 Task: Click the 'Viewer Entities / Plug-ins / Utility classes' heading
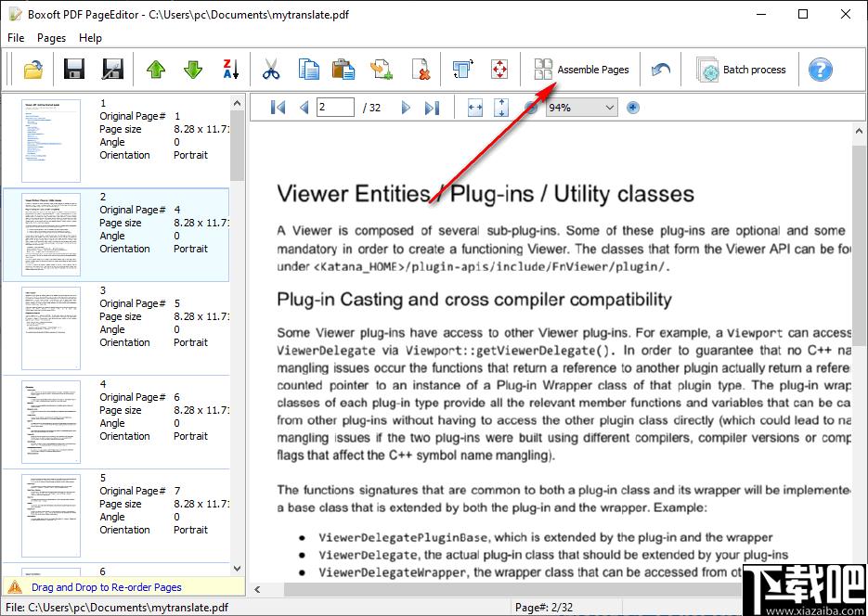[x=486, y=194]
